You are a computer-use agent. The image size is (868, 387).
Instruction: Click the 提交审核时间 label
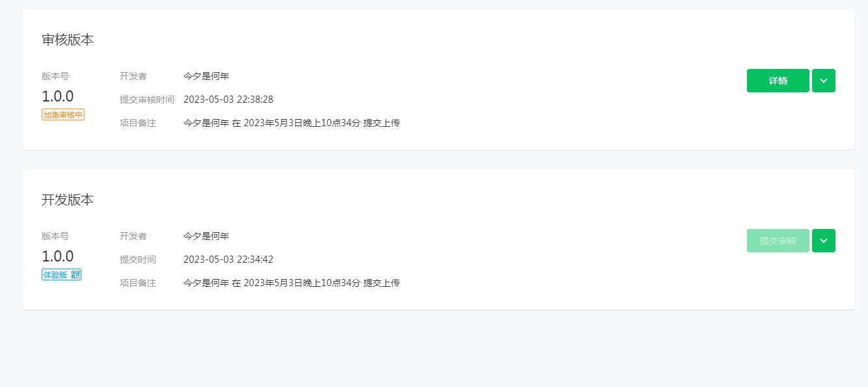[147, 100]
